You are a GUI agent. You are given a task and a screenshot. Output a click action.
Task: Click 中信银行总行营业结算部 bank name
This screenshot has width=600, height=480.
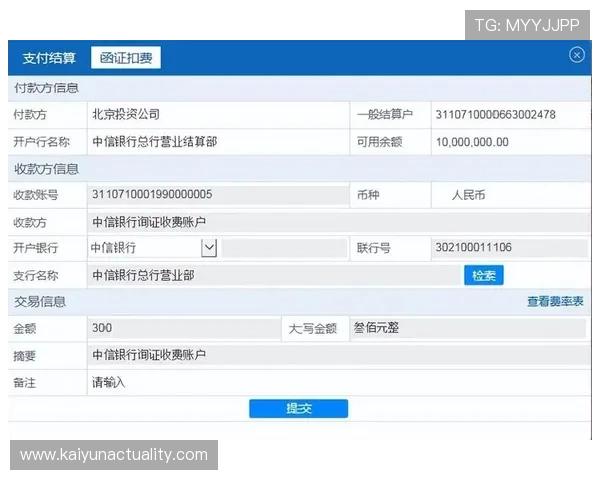tap(155, 142)
